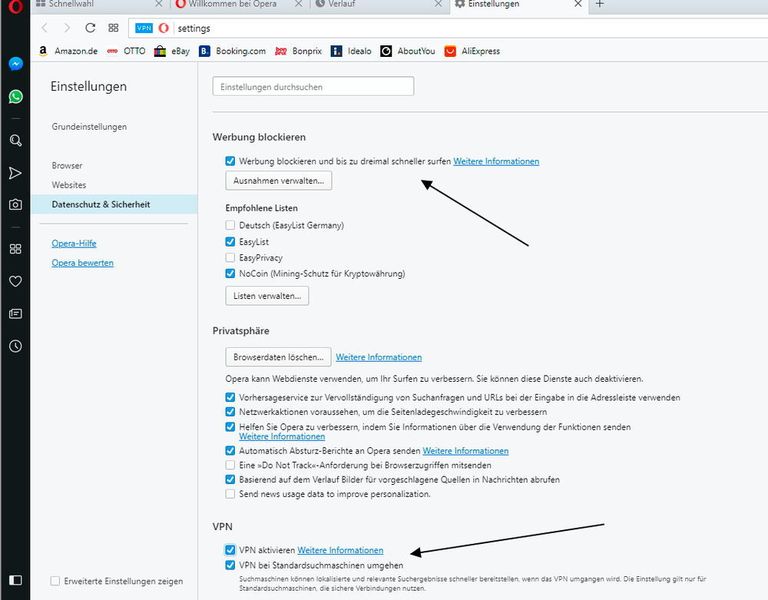Click the Einstellungen durchsuchen search field
The height and width of the screenshot is (600, 768).
(313, 86)
